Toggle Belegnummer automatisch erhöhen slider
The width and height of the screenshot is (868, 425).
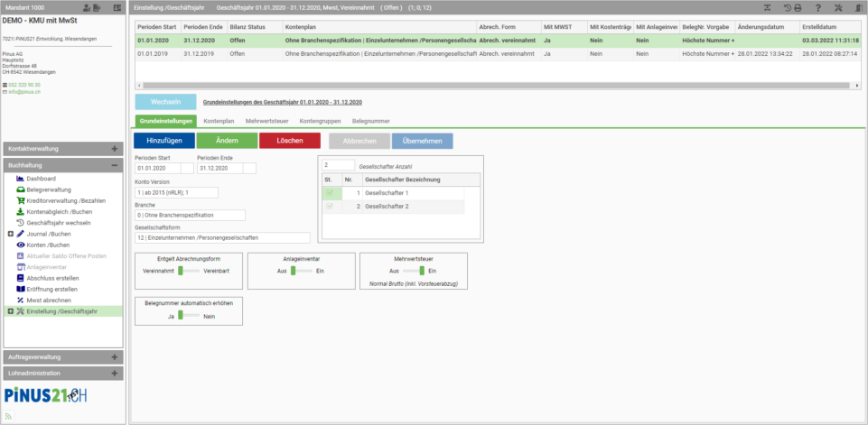tap(188, 315)
